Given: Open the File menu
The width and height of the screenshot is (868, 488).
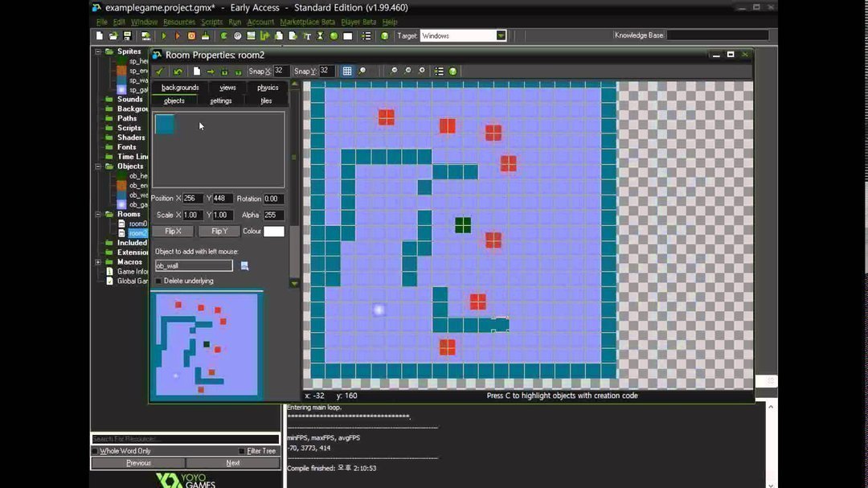Looking at the screenshot, I should tap(102, 23).
